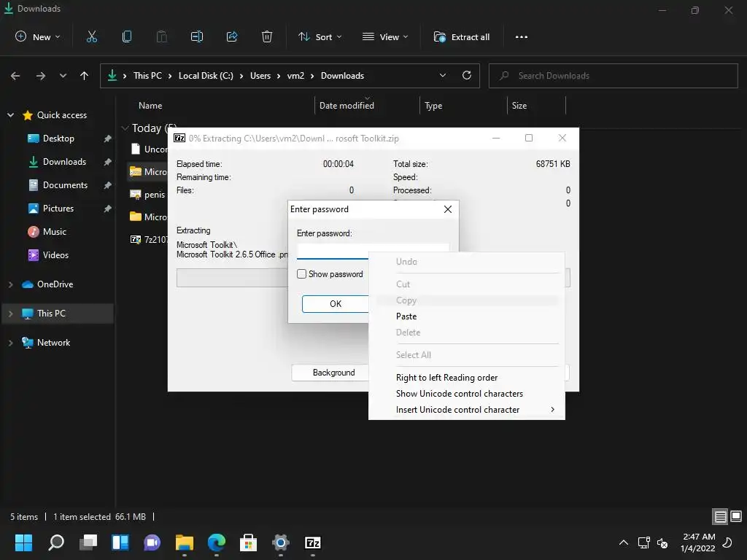Go back with the left arrow
Screen dimensions: 747x560
click(15, 76)
